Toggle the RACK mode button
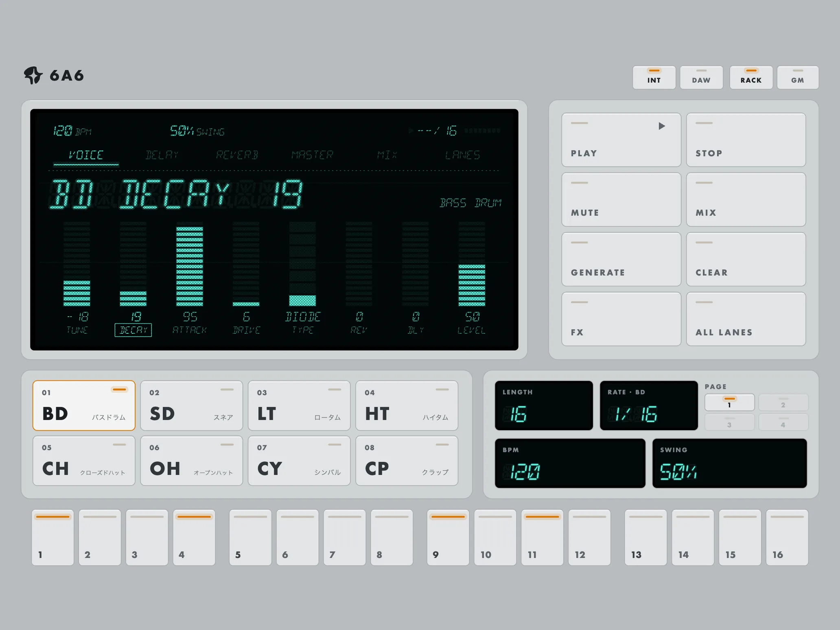The width and height of the screenshot is (840, 630). pos(751,77)
